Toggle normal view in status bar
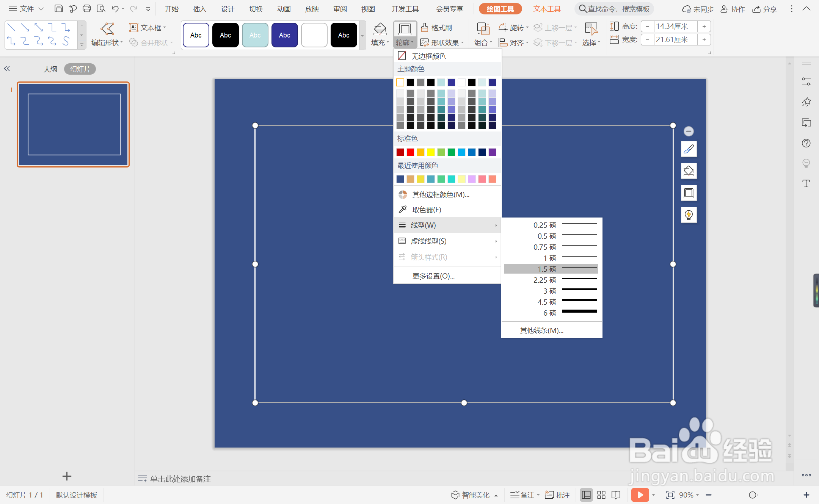 click(586, 495)
